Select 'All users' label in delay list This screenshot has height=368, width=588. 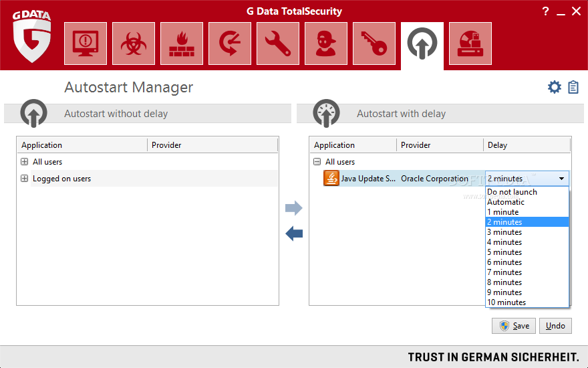pos(340,162)
